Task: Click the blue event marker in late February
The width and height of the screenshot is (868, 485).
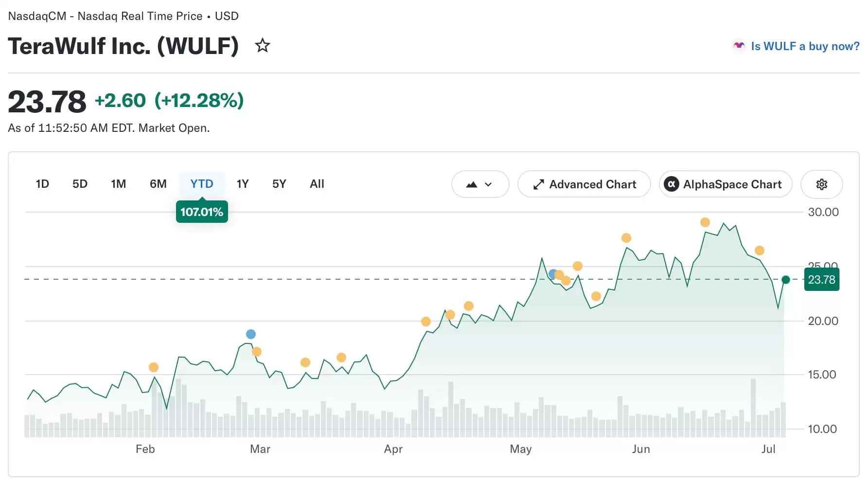Action: click(251, 334)
